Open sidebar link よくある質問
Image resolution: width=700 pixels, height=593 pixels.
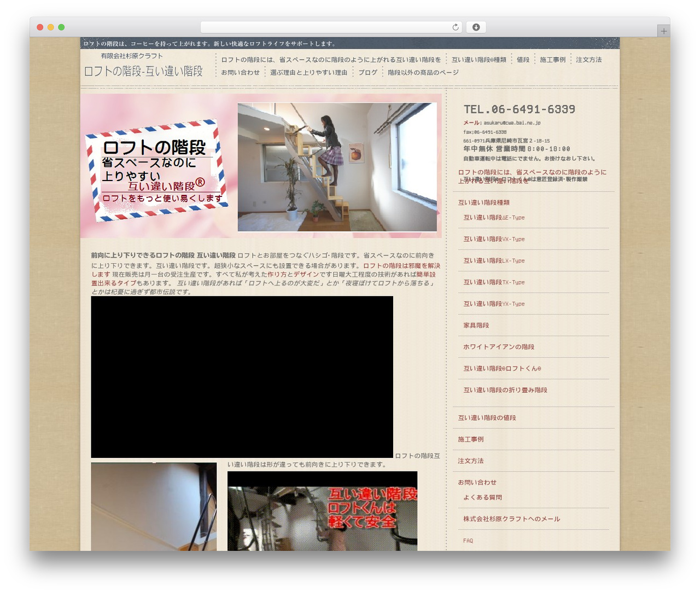coord(482,497)
